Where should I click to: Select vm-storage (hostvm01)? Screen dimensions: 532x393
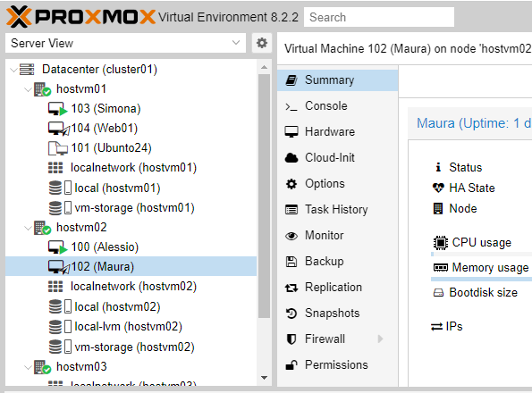click(x=134, y=208)
